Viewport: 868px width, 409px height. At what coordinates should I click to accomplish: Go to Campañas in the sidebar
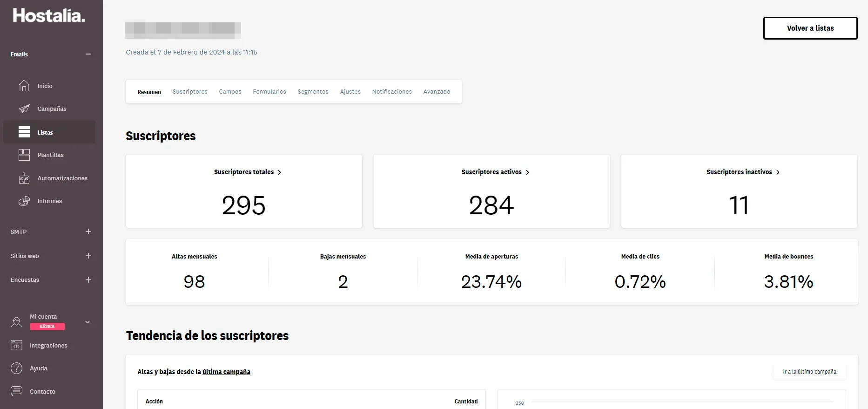point(52,109)
